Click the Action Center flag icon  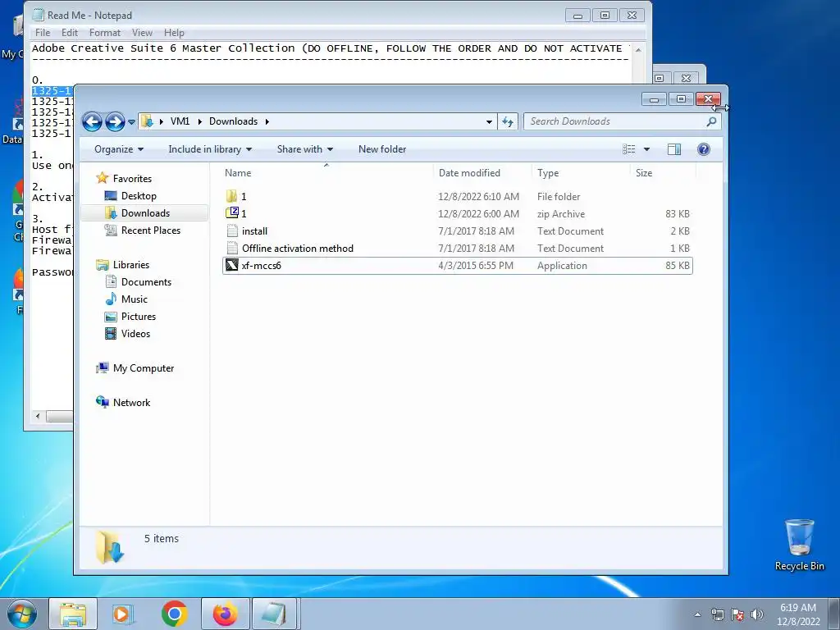737,614
